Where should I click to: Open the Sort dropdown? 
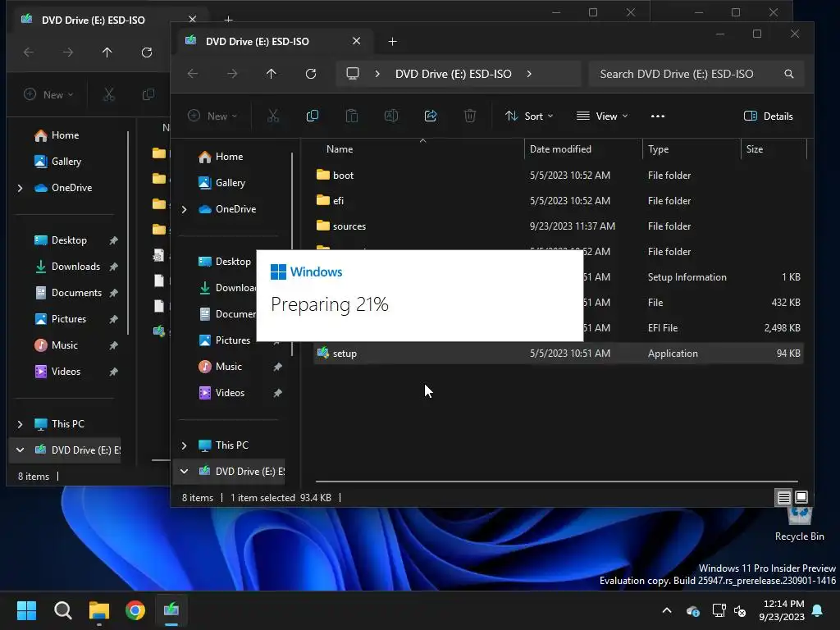pos(529,116)
